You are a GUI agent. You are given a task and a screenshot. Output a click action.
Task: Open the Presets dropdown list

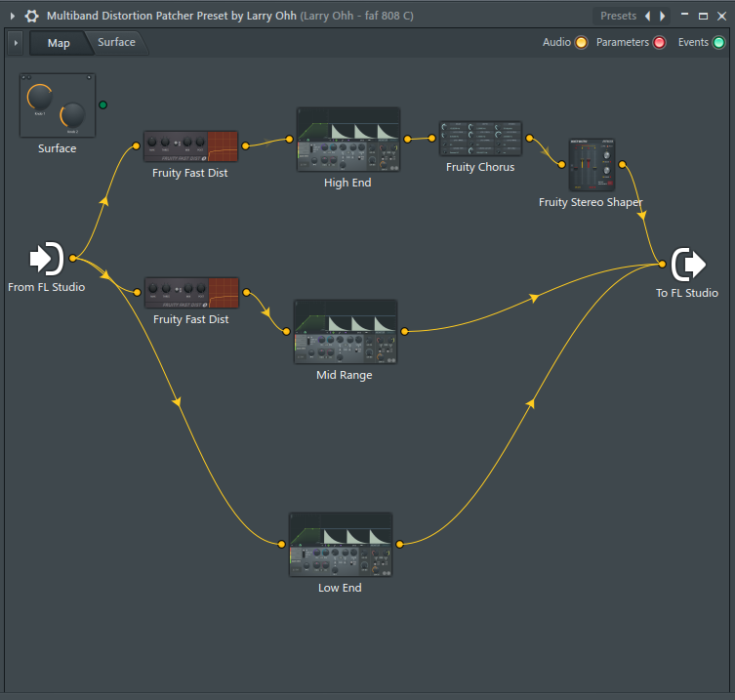pos(618,17)
